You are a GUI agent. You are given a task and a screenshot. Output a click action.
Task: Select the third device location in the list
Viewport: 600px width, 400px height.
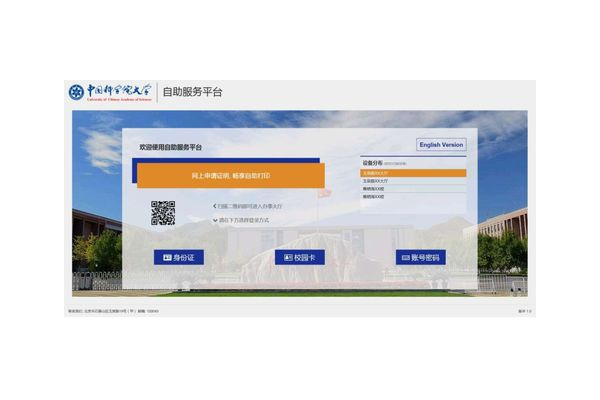coord(413,188)
